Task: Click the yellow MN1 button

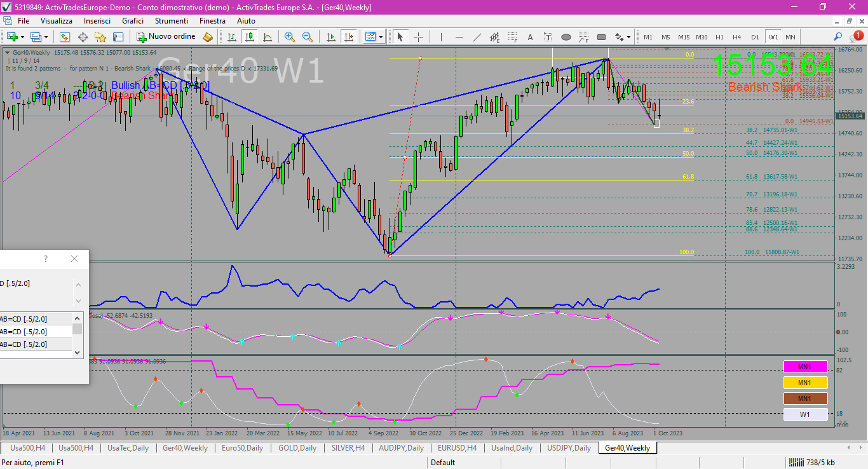Action: (x=805, y=383)
